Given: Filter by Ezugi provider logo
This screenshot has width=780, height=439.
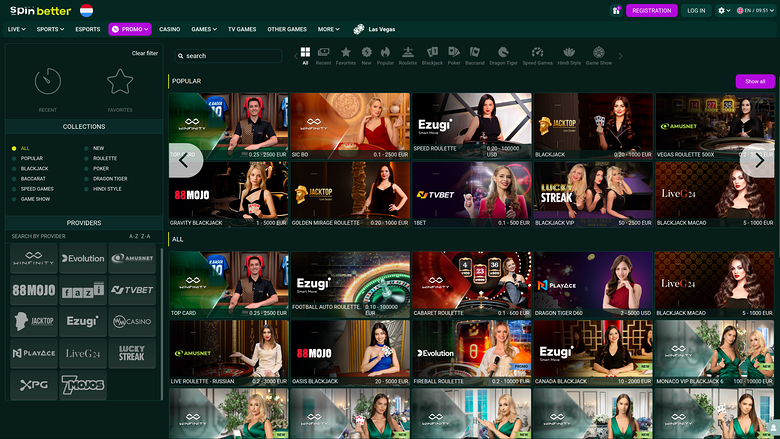Looking at the screenshot, I should pyautogui.click(x=83, y=322).
